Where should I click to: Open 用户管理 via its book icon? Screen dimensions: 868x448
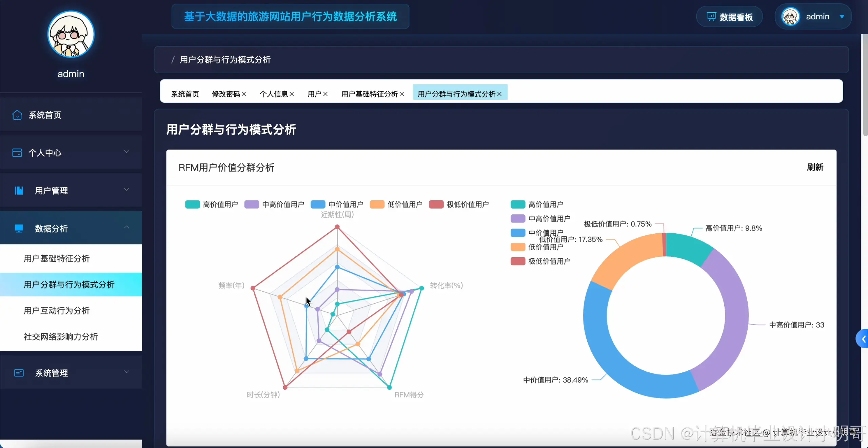(x=19, y=191)
